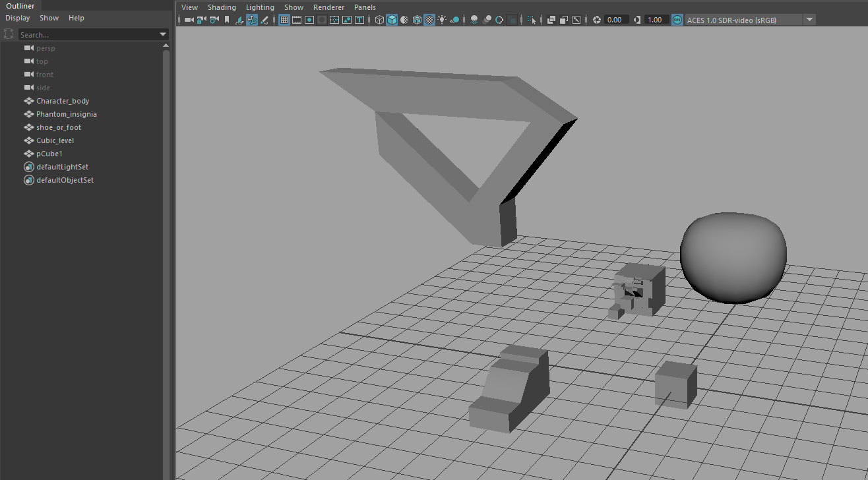Select the front camera in the Outliner

[45, 75]
